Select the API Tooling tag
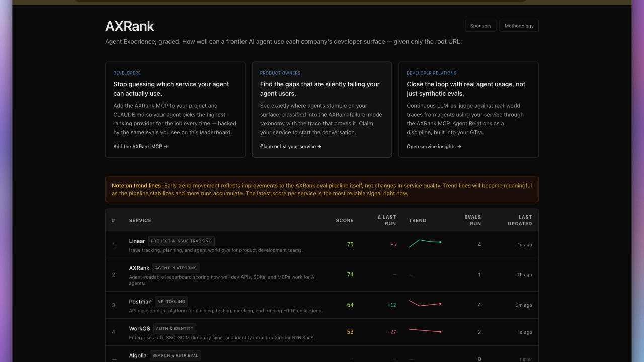 (x=172, y=301)
